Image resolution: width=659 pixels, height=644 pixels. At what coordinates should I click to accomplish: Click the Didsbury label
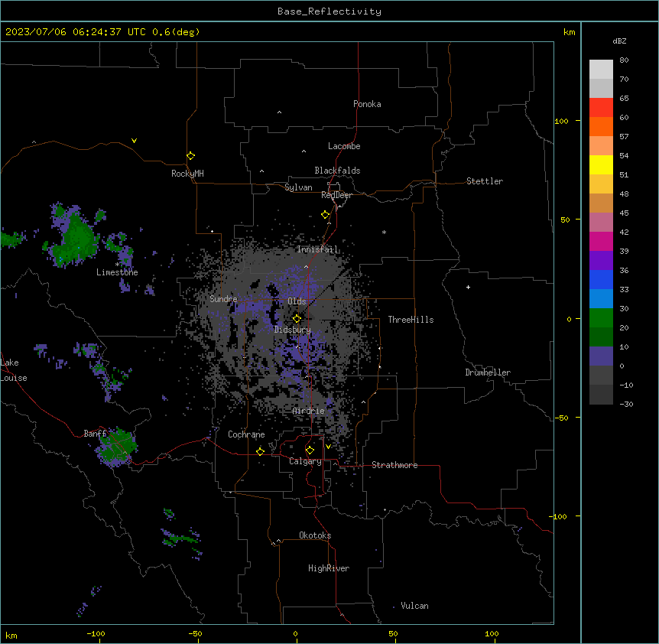[x=293, y=330]
